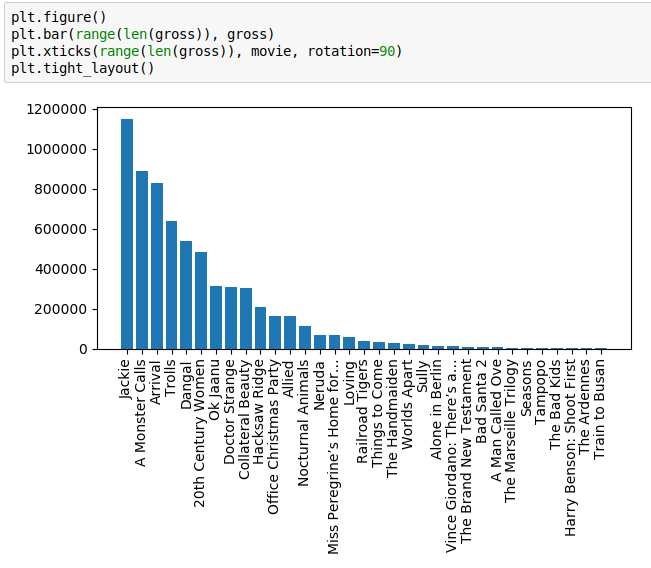Click the '20th Century Women' x-axis label
The height and width of the screenshot is (568, 651).
tap(199, 433)
